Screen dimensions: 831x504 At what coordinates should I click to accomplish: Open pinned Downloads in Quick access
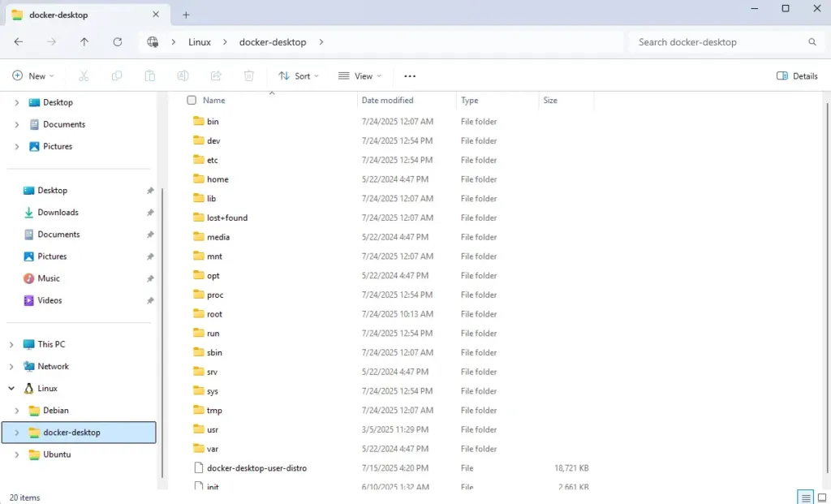tap(58, 212)
